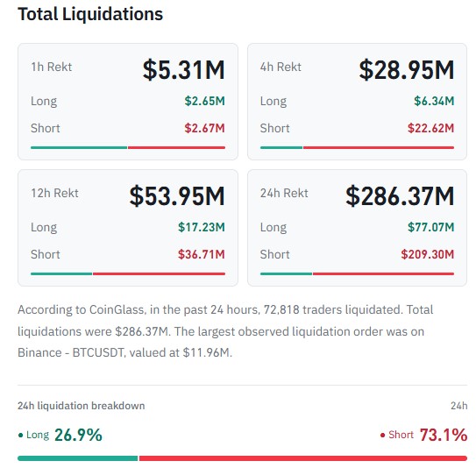Select the 4h Rekt label
This screenshot has height=468, width=476.
pos(281,67)
